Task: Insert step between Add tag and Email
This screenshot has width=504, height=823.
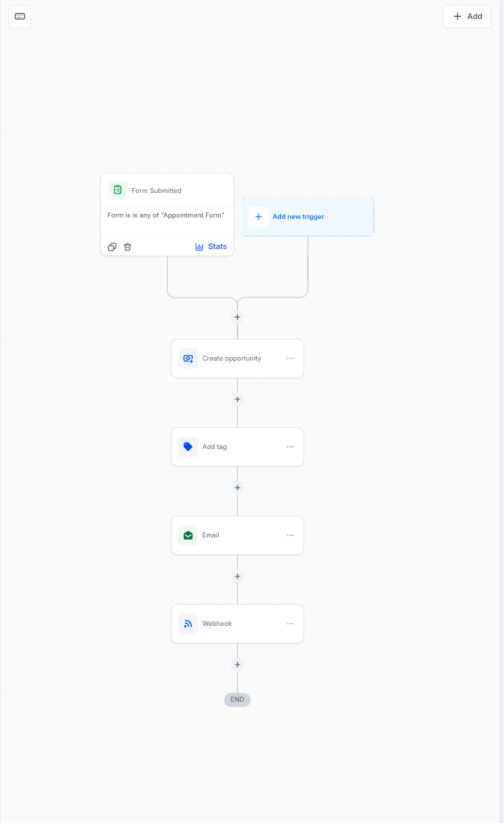Action: pyautogui.click(x=238, y=488)
